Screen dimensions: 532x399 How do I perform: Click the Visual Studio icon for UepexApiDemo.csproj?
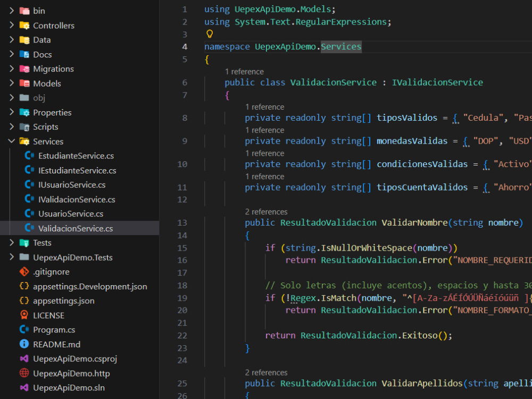tap(24, 359)
